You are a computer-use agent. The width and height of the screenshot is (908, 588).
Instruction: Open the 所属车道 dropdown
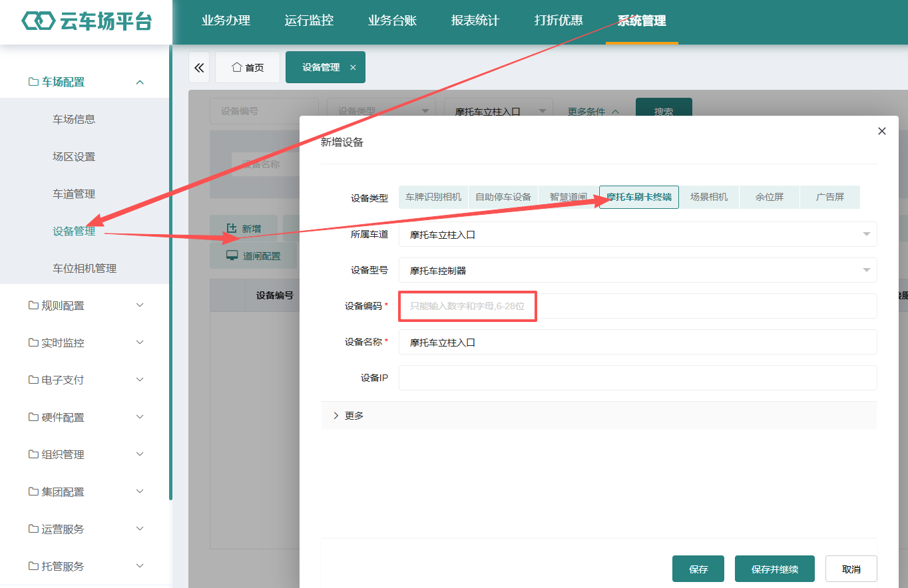pyautogui.click(x=638, y=234)
